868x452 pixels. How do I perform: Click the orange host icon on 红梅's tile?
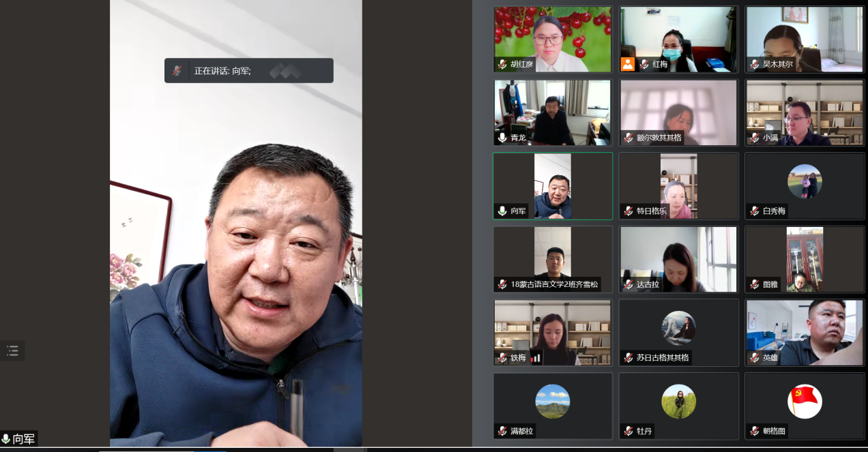pyautogui.click(x=627, y=64)
